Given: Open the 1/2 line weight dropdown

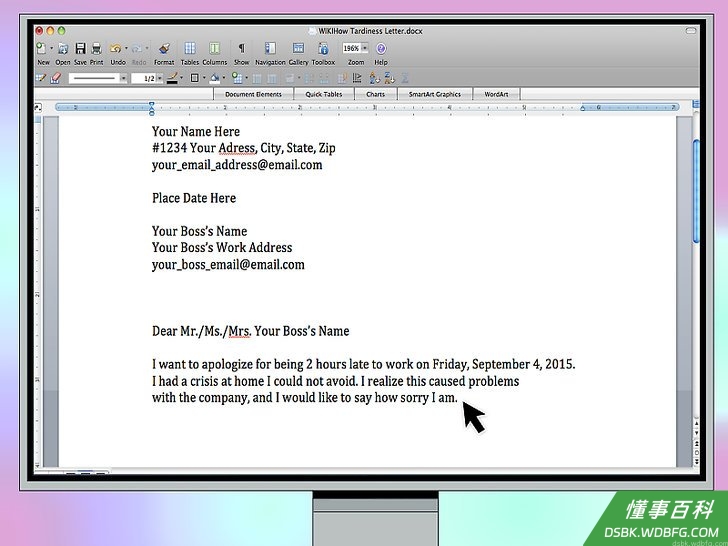Looking at the screenshot, I should click(160, 78).
